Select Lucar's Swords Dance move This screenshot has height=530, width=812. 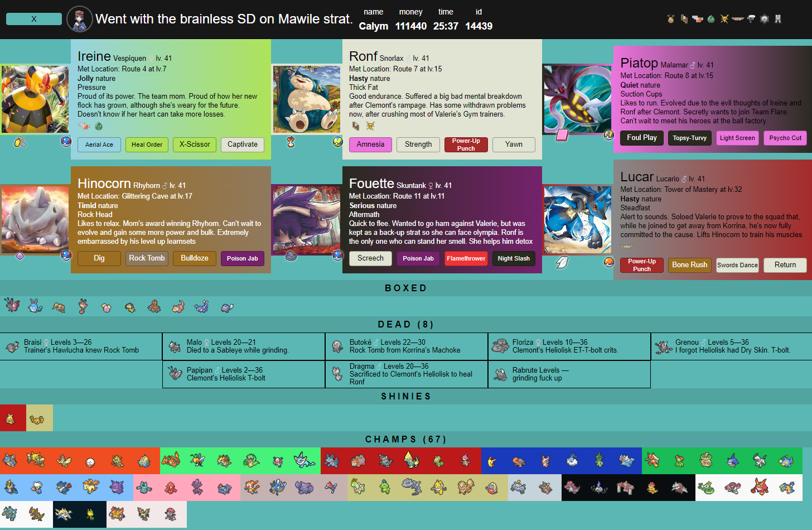click(737, 265)
